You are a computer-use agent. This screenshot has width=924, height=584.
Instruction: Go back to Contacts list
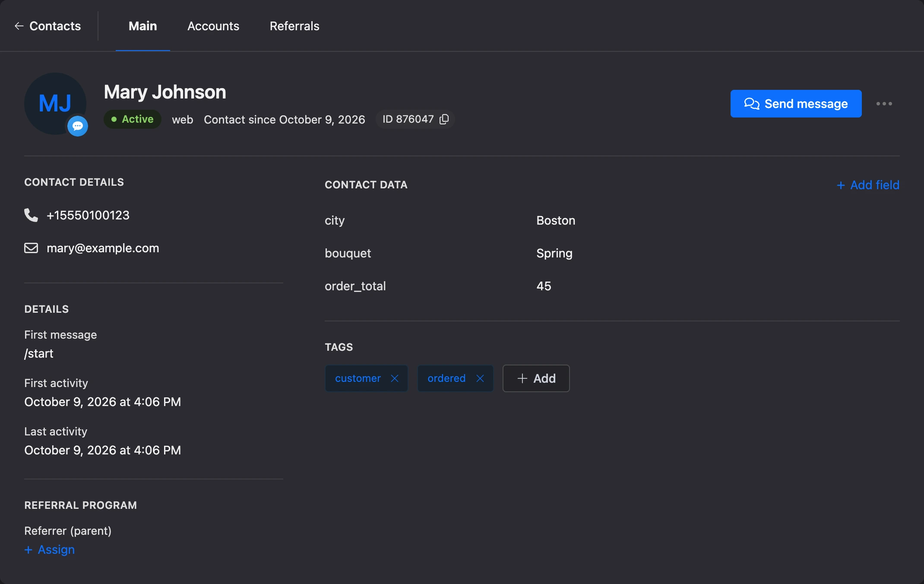pos(47,26)
